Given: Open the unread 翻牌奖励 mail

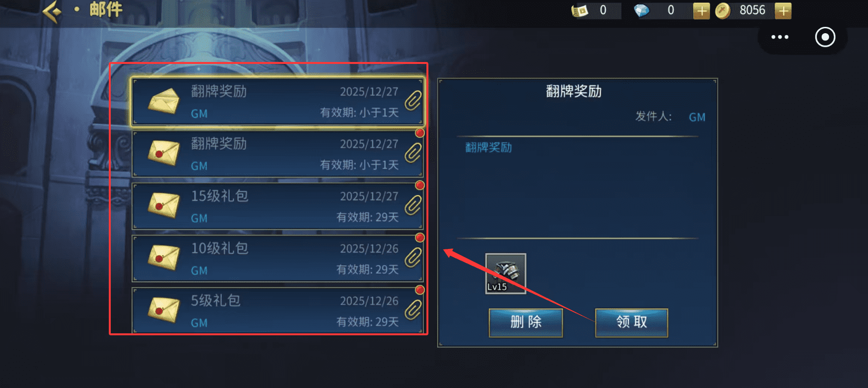Looking at the screenshot, I should coord(278,154).
